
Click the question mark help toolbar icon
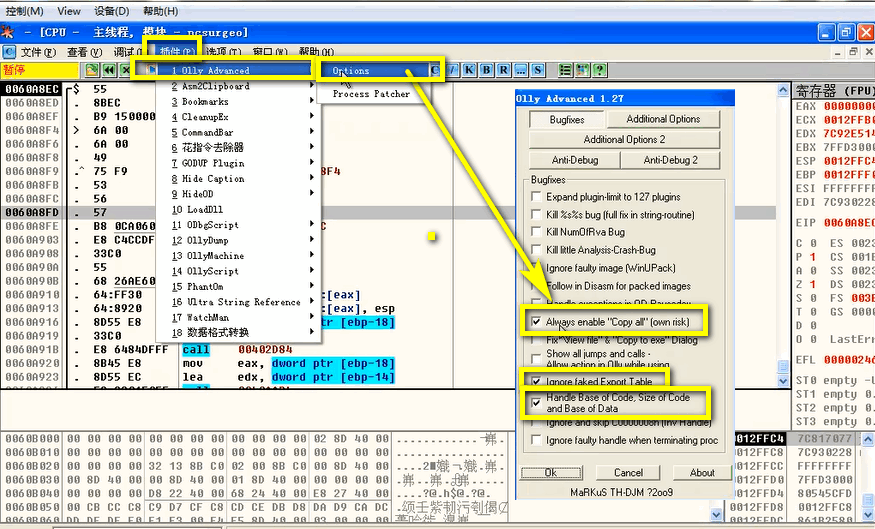point(600,70)
